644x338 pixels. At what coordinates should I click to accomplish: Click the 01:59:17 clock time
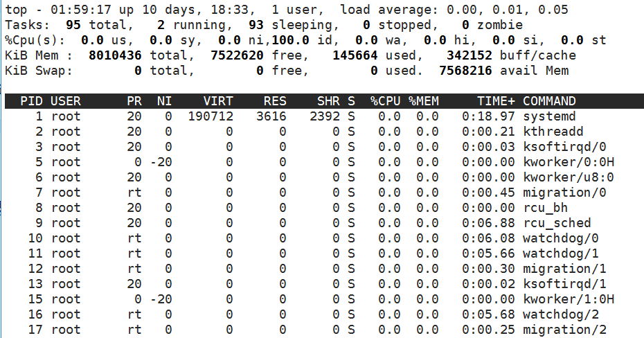tap(81, 10)
